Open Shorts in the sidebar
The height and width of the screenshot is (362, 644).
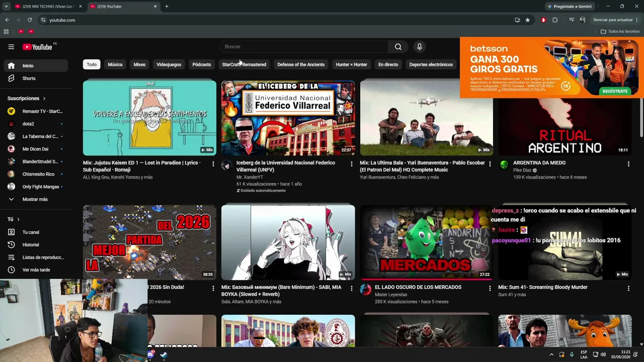(36, 78)
